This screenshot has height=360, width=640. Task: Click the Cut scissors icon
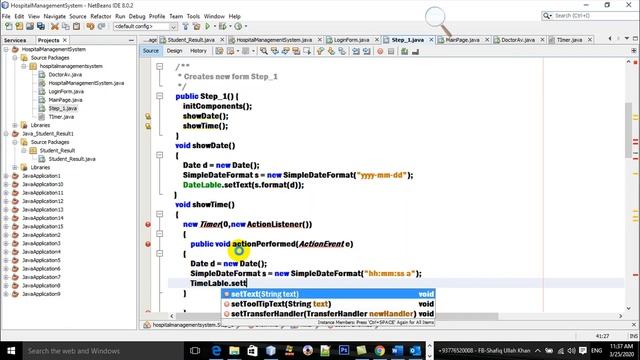click(x=55, y=27)
